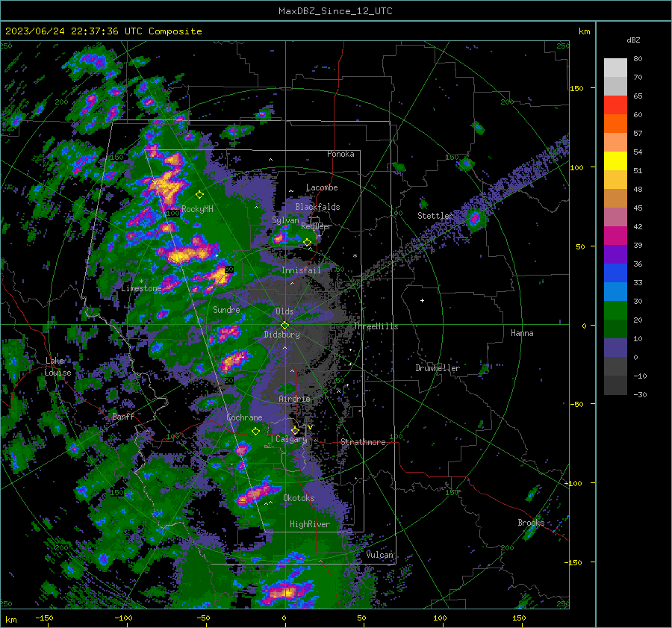This screenshot has width=672, height=628.
Task: Click the HighRiver label
Action: tap(310, 524)
